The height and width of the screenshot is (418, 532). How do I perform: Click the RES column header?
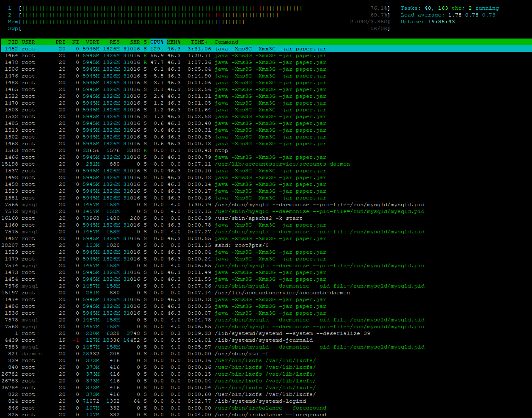114,42
